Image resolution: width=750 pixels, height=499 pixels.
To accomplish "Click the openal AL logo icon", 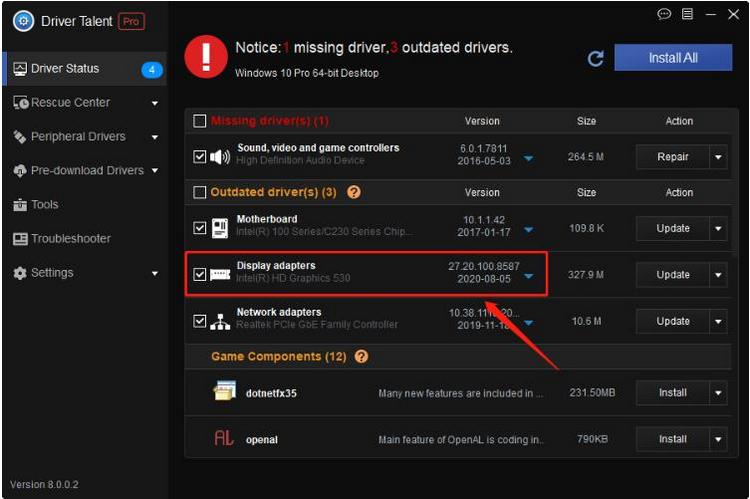I will 223,438.
